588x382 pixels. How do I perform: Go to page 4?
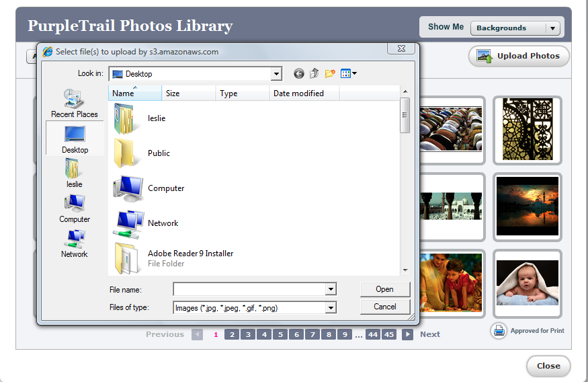click(x=264, y=334)
